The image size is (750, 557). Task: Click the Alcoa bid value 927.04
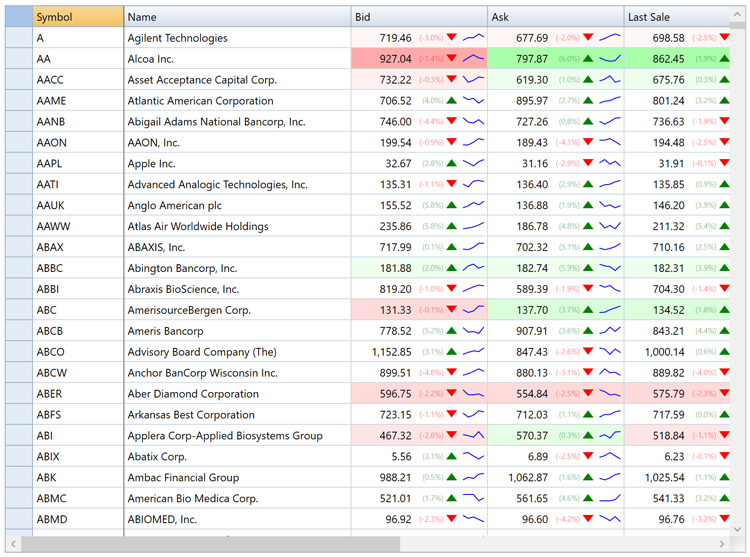pos(395,59)
